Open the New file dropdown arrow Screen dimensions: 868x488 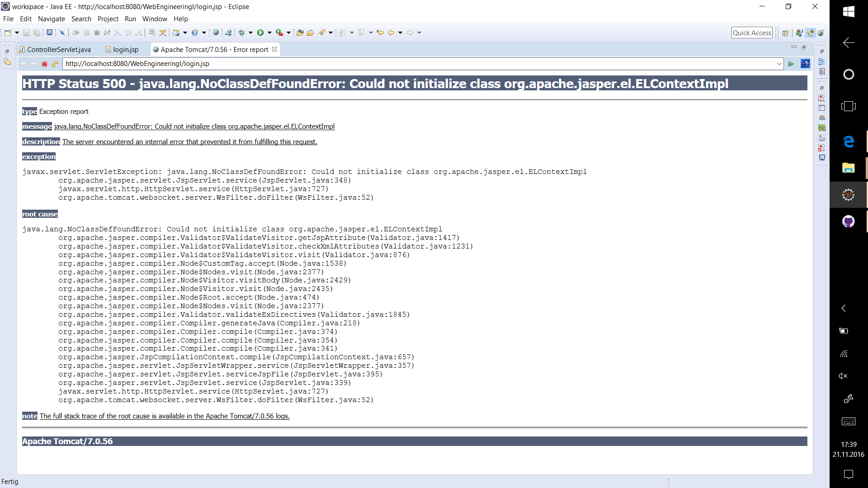point(17,33)
